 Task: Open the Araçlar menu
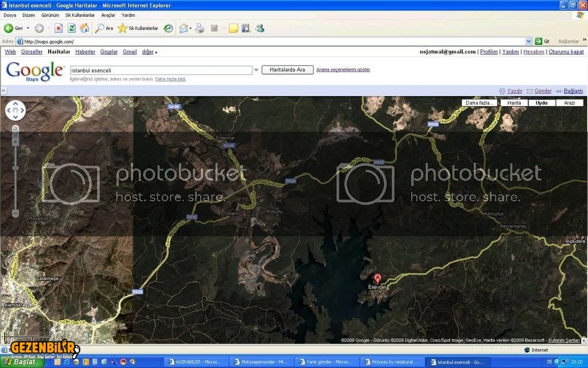click(x=108, y=15)
